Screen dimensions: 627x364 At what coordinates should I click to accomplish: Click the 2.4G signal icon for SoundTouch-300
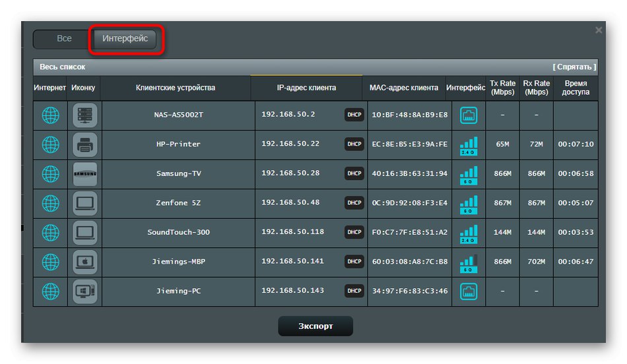coord(469,234)
